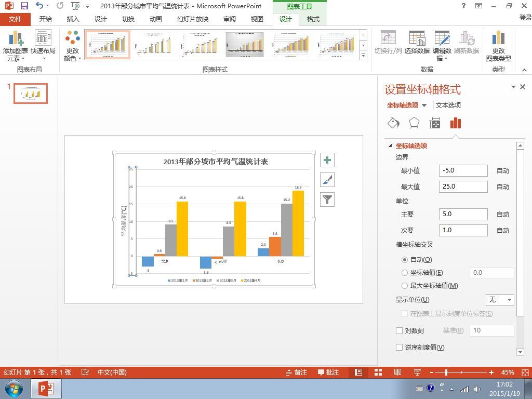
Task: Start Slide Show from status bar icon
Action: tap(417, 373)
